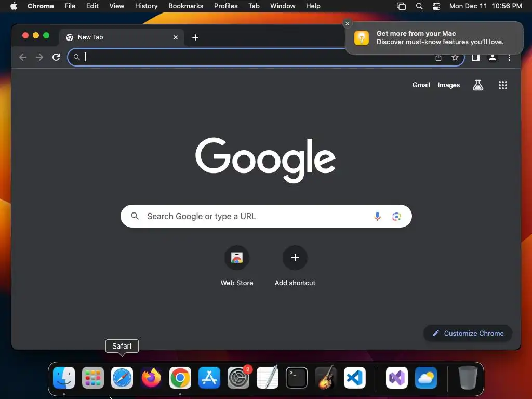Open the Chrome app menu
Image resolution: width=532 pixels, height=399 pixels.
(x=41, y=6)
